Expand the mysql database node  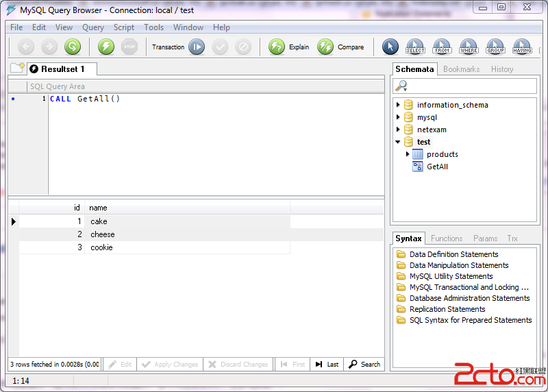(x=398, y=117)
